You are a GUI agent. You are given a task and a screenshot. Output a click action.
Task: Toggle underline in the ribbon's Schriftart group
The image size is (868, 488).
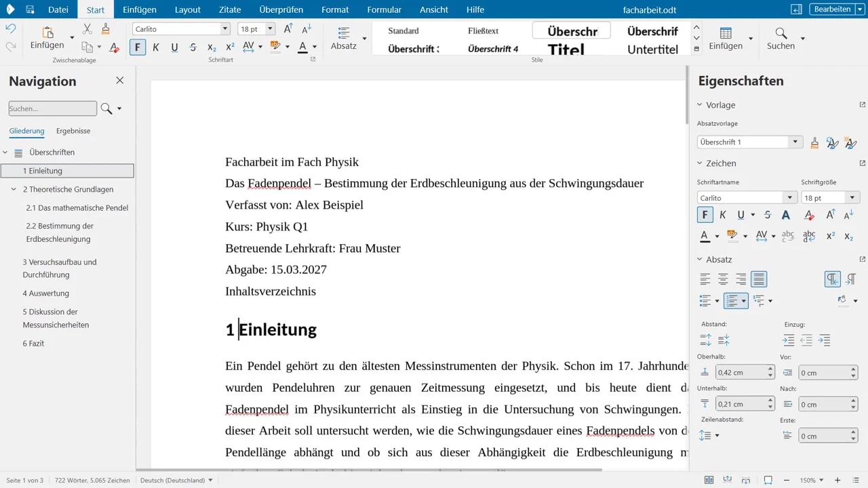(x=174, y=47)
